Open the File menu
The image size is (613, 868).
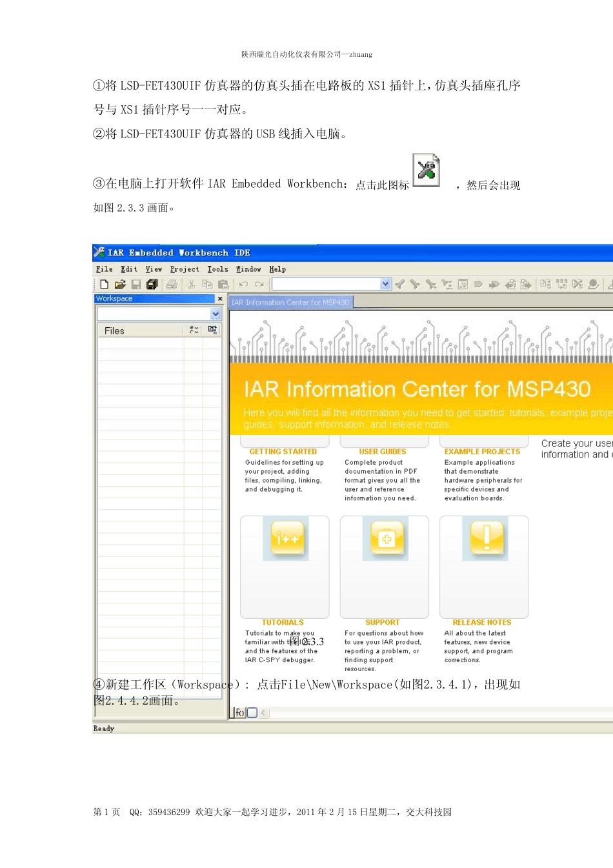click(x=104, y=269)
